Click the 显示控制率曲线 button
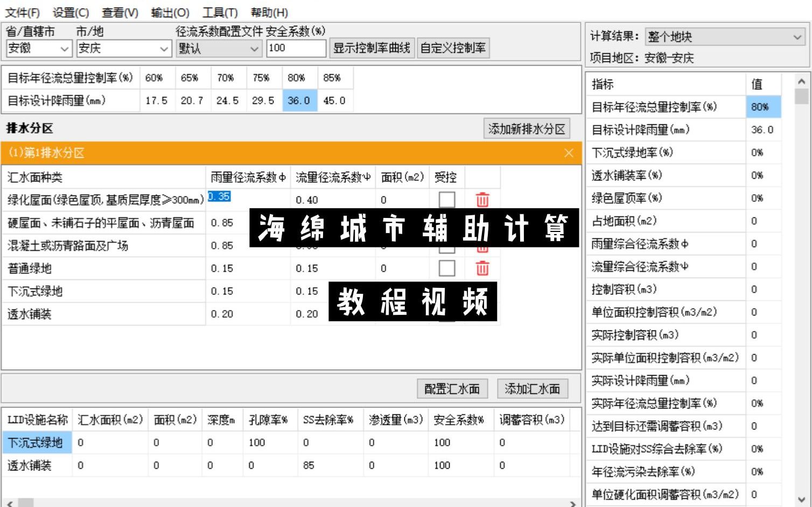 (372, 48)
